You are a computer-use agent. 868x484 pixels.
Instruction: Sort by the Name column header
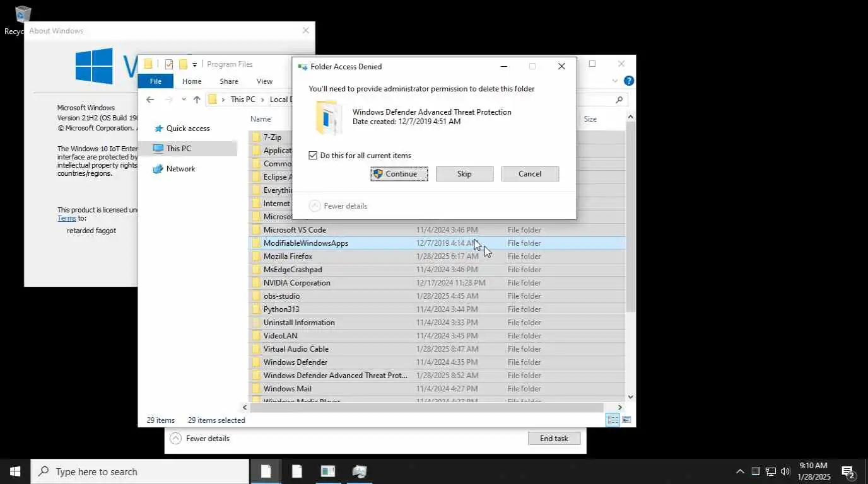tap(261, 119)
